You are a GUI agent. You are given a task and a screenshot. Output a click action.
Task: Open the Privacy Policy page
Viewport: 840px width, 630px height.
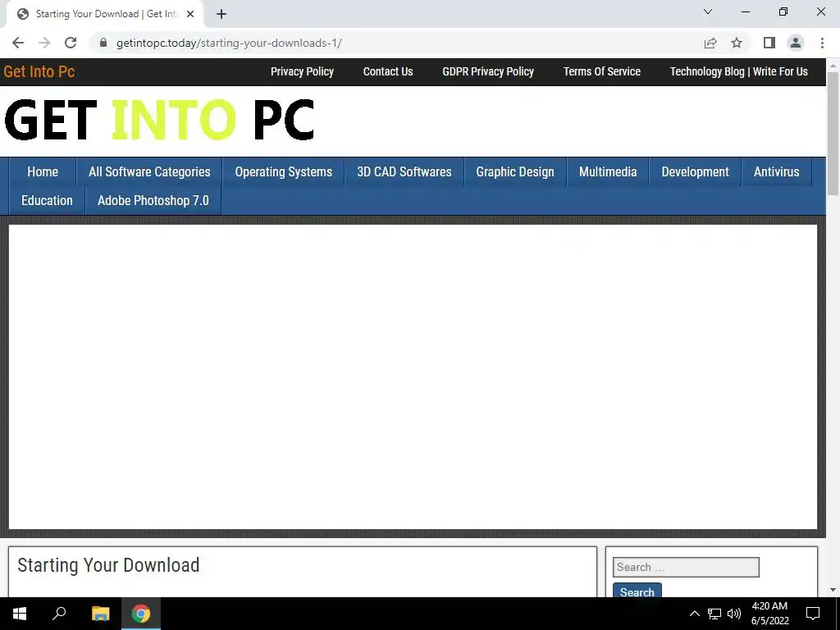302,72
